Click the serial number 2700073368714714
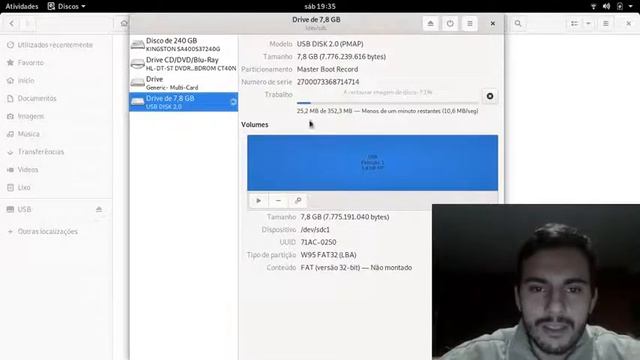Viewport: 640px width, 360px height. [x=328, y=82]
